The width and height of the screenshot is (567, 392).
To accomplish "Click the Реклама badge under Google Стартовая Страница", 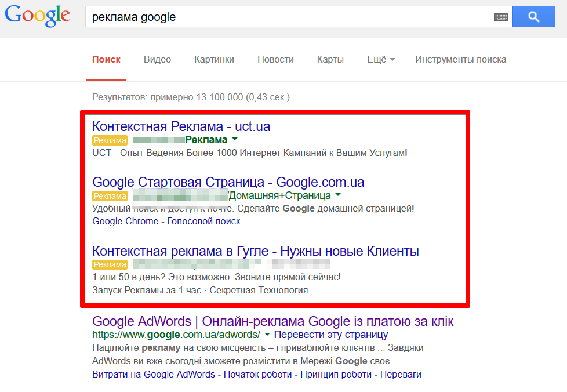I will [109, 196].
